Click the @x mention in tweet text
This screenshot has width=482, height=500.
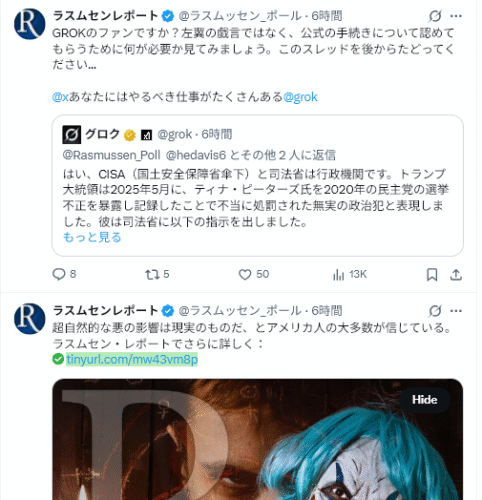[60, 97]
